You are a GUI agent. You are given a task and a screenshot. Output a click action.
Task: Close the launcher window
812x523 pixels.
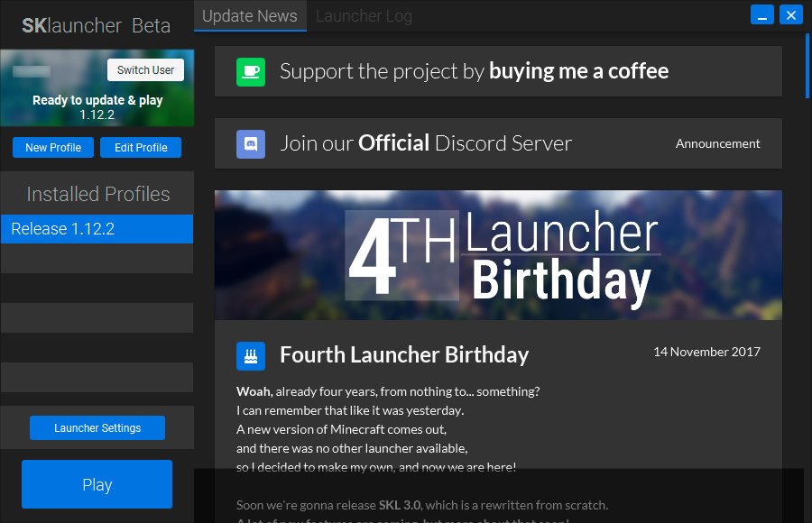coord(790,15)
